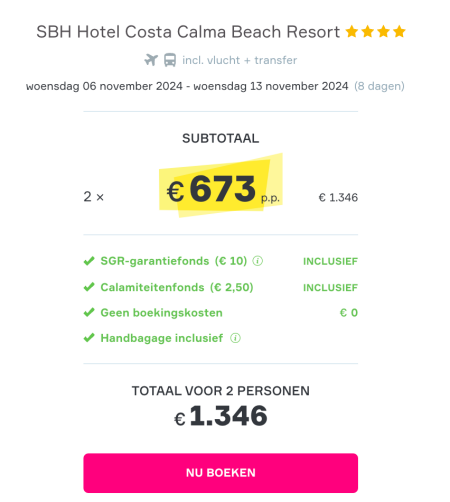Click the hotel name title
Viewport: 450px width, 502px height.
[x=188, y=32]
